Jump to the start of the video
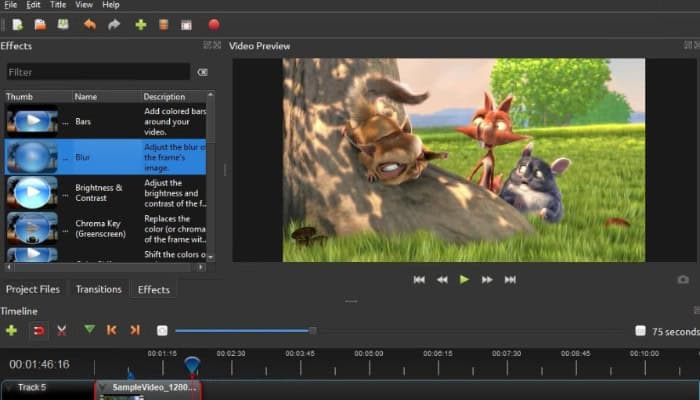The image size is (700, 400). [x=419, y=279]
